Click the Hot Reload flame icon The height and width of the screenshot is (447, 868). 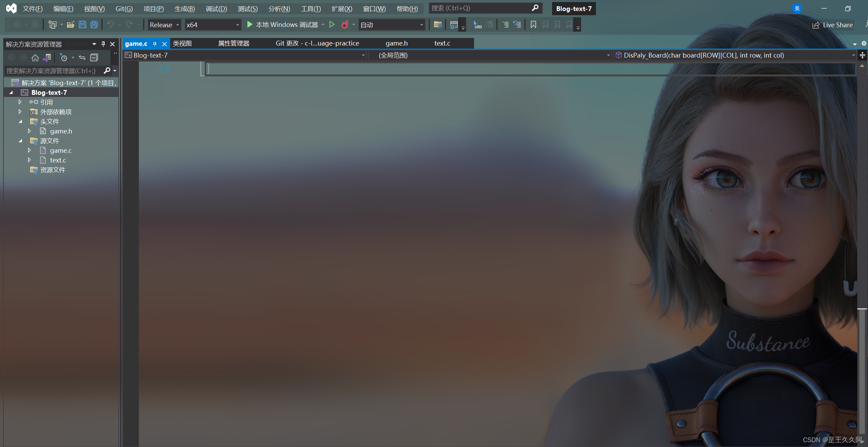tap(345, 24)
